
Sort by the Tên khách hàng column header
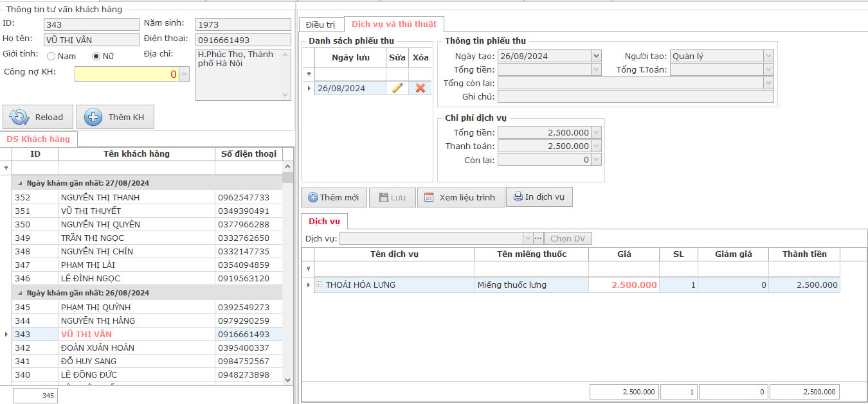[x=136, y=154]
